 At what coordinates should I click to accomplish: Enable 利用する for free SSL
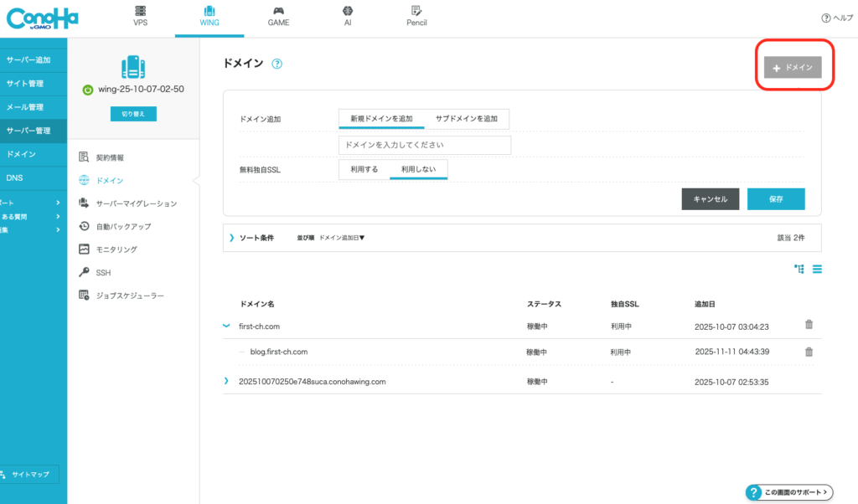coord(364,168)
